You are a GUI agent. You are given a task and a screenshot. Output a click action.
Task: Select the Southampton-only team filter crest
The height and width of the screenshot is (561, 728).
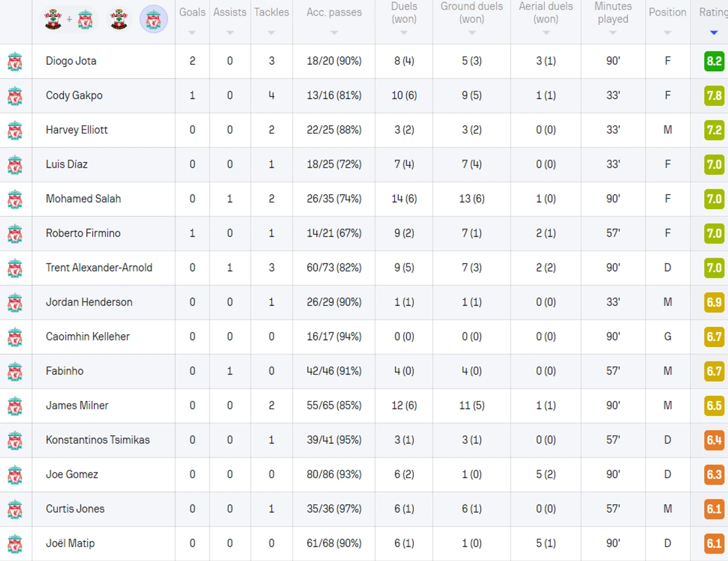[119, 19]
